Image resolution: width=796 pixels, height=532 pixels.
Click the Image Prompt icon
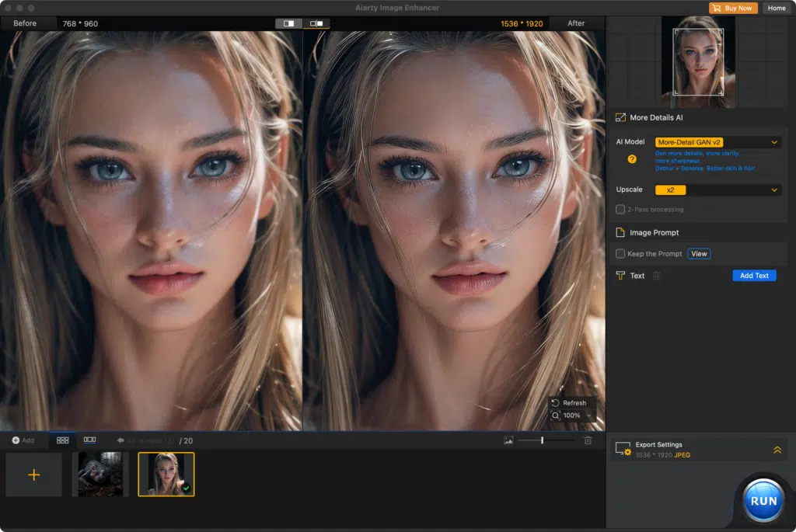620,231
